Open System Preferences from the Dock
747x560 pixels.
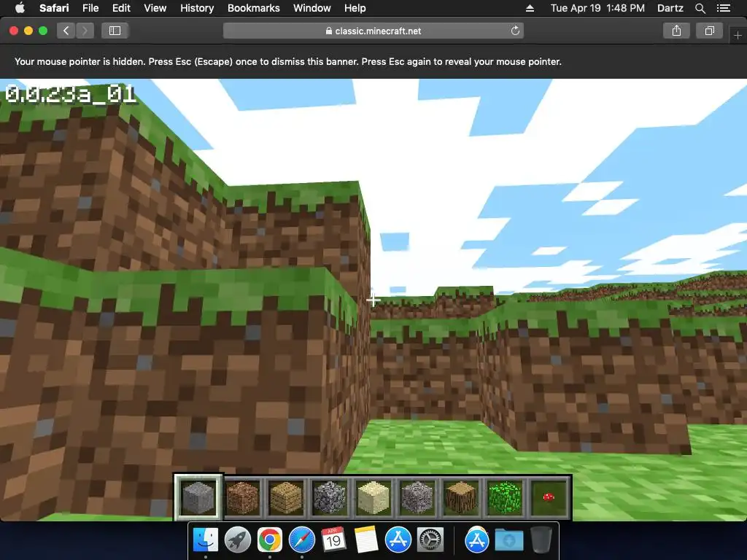pyautogui.click(x=430, y=540)
